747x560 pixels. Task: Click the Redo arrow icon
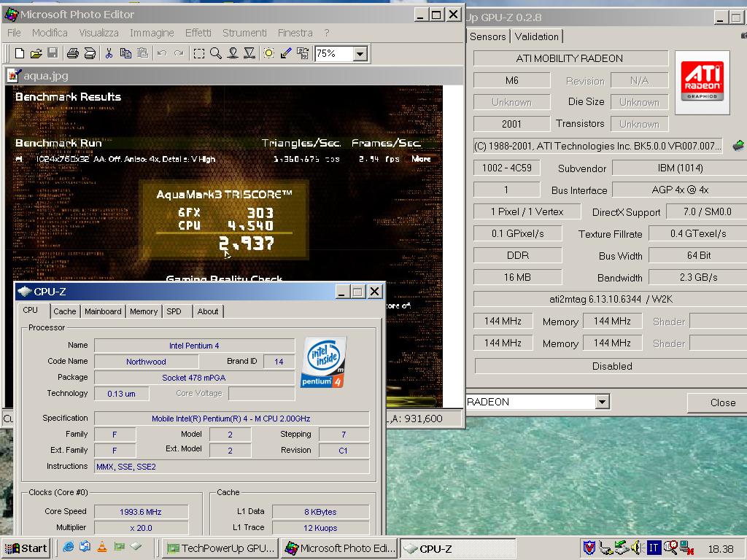(x=179, y=53)
